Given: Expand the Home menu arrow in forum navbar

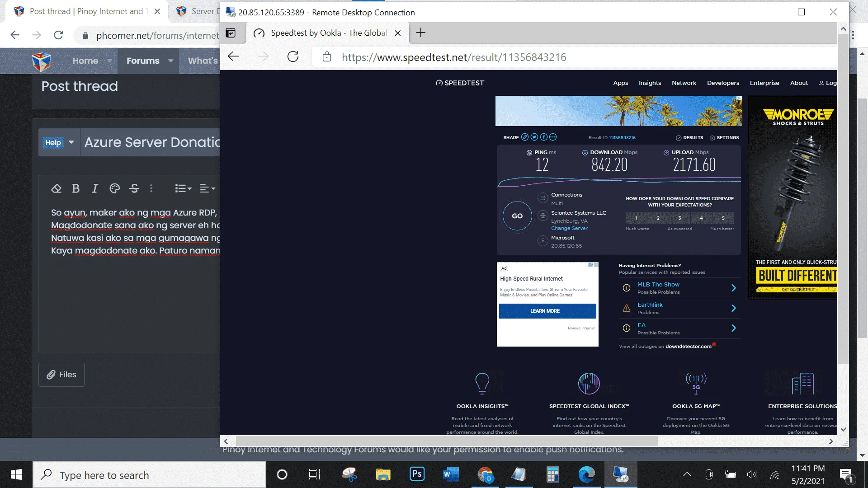Looking at the screenshot, I should [109, 61].
